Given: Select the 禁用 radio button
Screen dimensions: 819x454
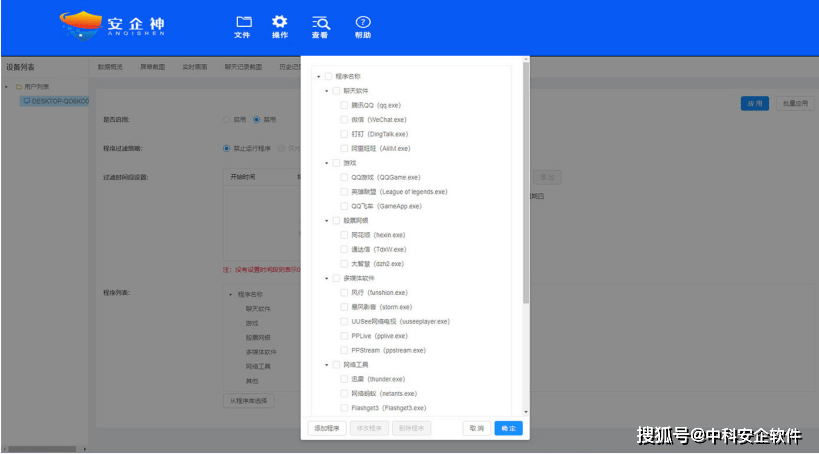Looking at the screenshot, I should tap(256, 120).
